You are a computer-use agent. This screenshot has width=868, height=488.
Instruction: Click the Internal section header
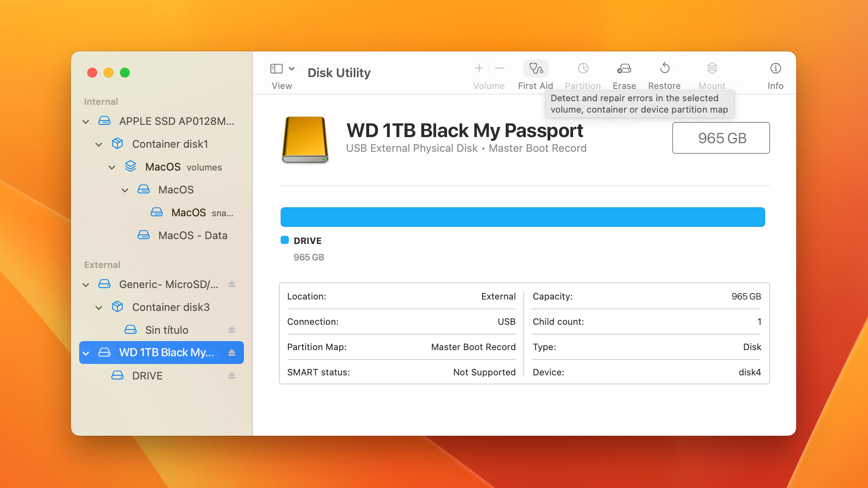click(x=101, y=102)
